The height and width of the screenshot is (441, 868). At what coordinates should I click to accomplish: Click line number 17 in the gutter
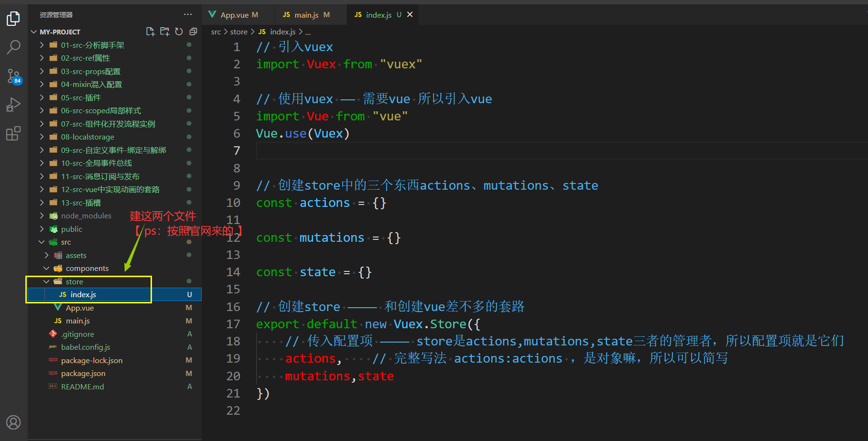tap(233, 324)
